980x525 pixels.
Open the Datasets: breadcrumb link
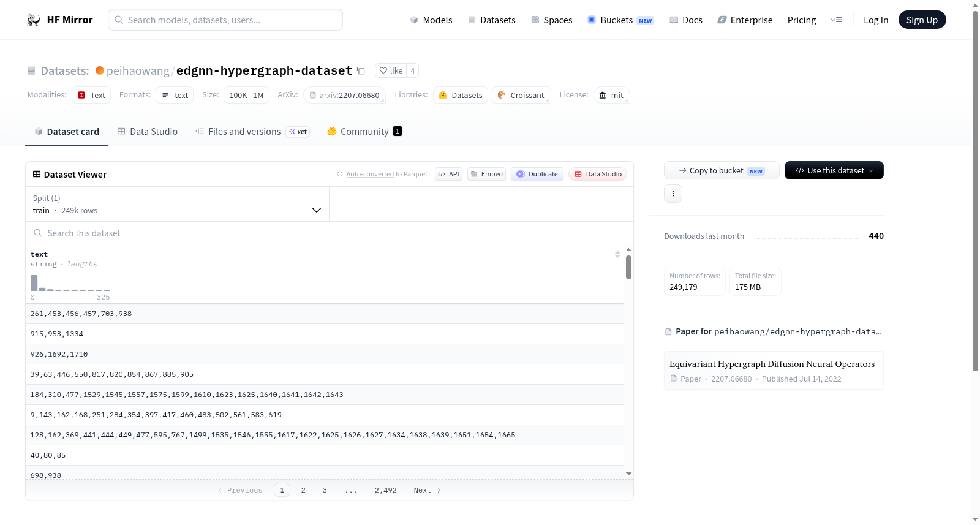(64, 70)
